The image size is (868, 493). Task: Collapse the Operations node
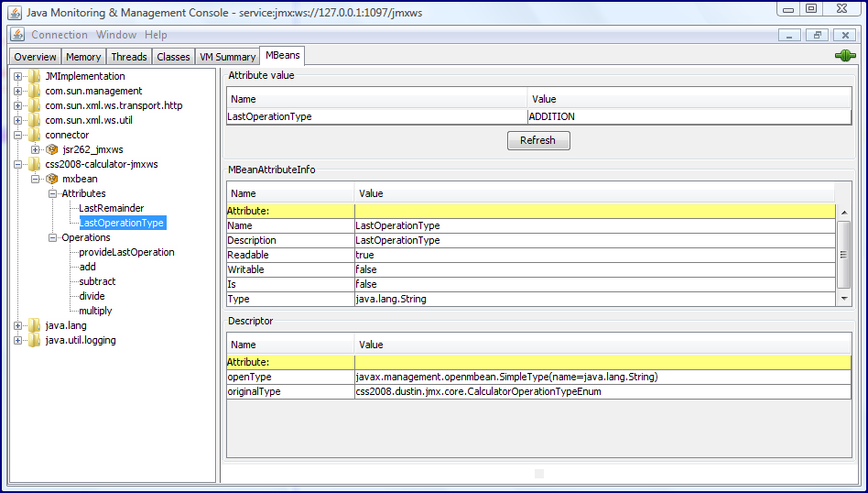coord(52,237)
